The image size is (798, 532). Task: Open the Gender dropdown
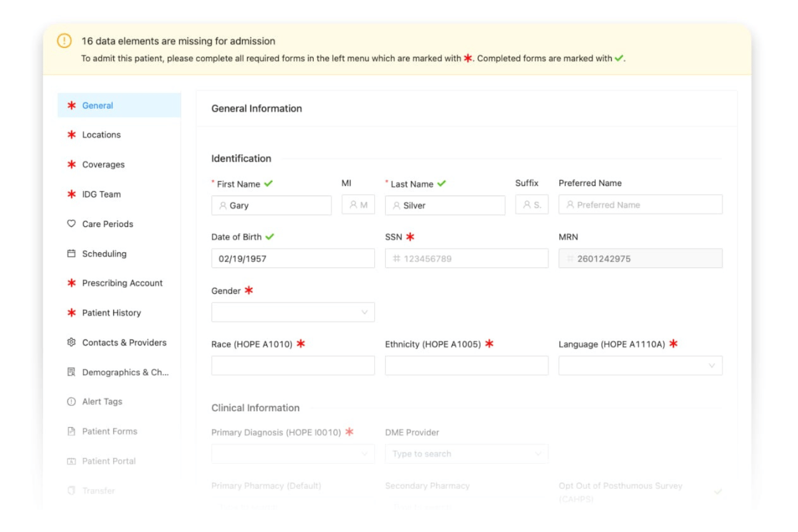point(293,312)
